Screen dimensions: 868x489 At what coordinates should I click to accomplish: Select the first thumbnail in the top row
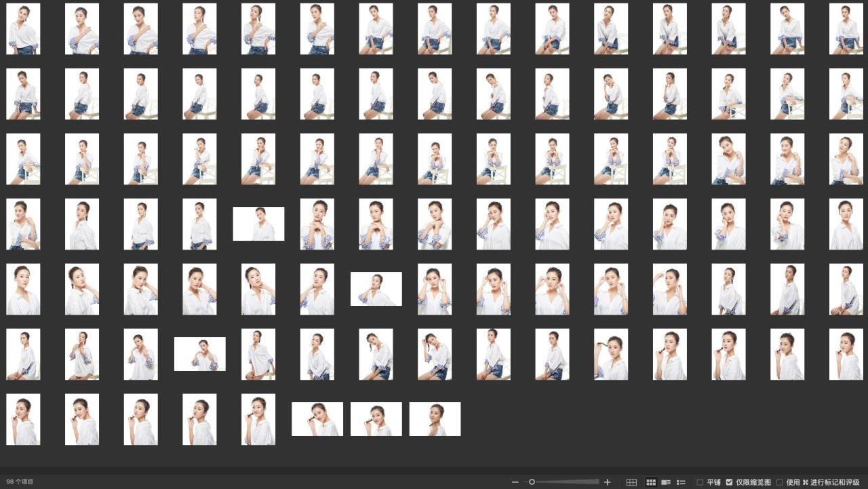pos(23,29)
